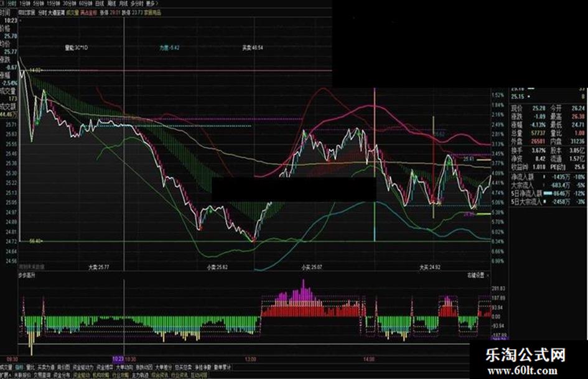Click the 09:30 time axis label
Viewport: 588px width, 379px height.
click(12, 359)
